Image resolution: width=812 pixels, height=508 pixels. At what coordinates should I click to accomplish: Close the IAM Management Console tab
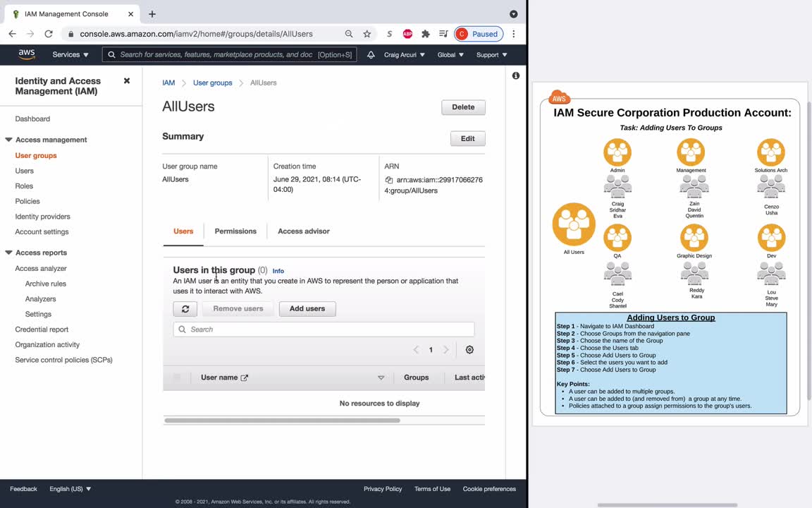130,14
